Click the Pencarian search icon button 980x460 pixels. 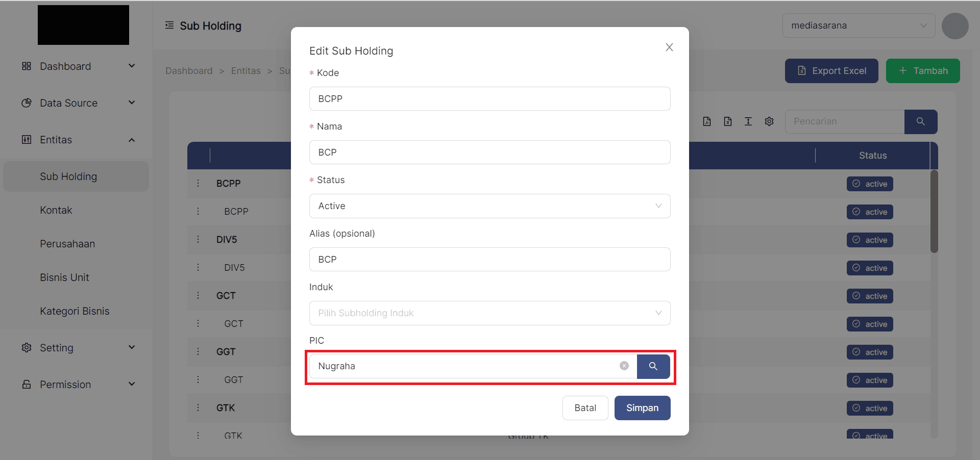point(920,121)
